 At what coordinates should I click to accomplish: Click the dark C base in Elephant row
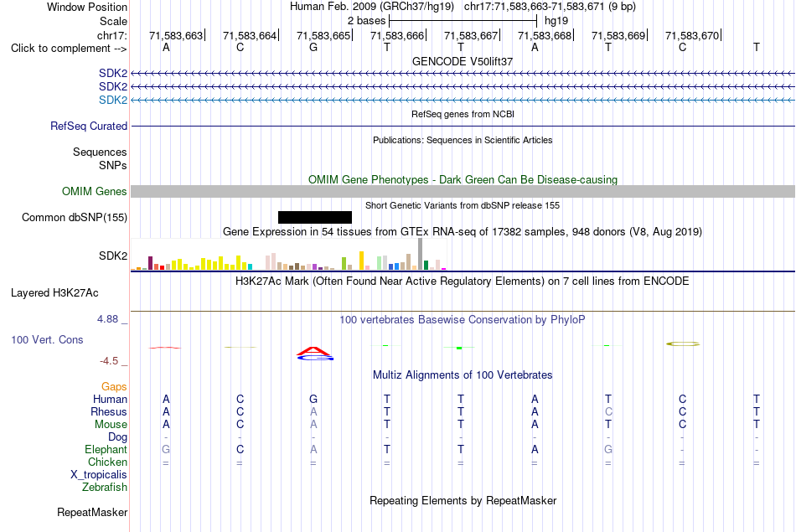pyautogui.click(x=240, y=450)
